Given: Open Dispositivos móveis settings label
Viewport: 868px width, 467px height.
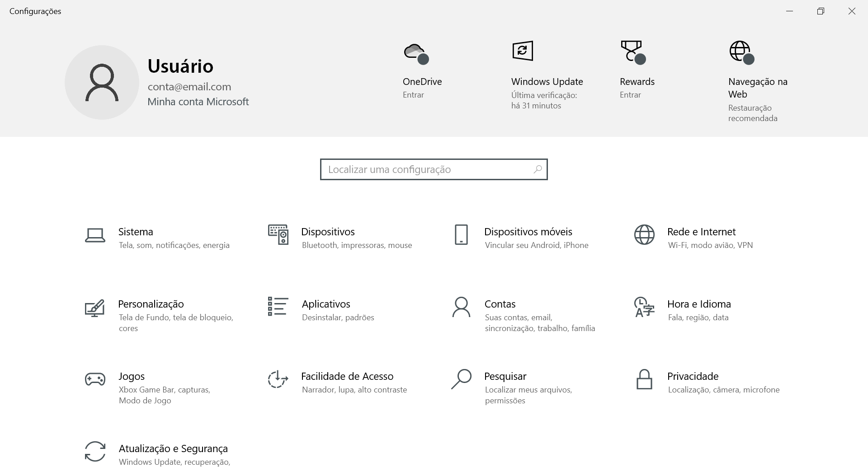Looking at the screenshot, I should (528, 232).
